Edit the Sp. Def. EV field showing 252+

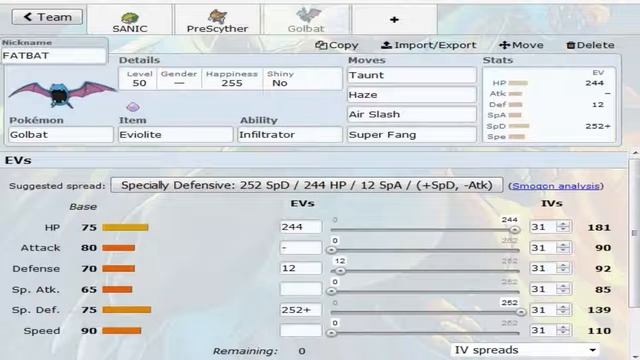301,310
